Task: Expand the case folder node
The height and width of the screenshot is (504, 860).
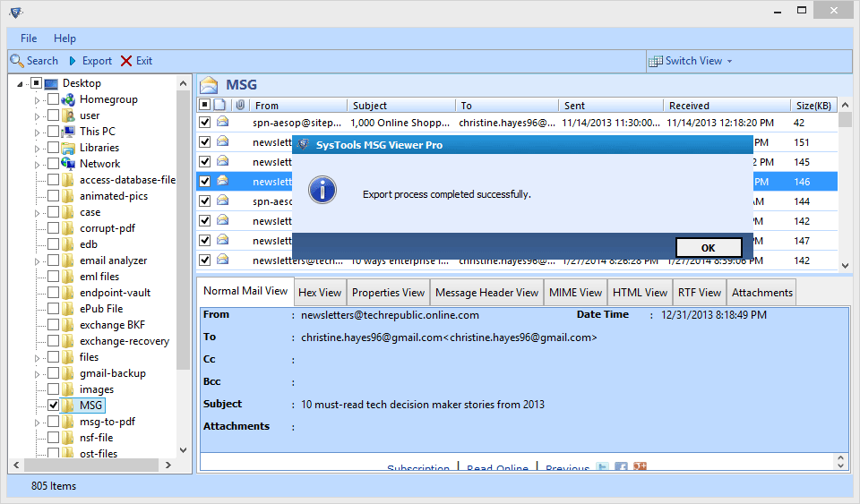Action: (x=38, y=212)
